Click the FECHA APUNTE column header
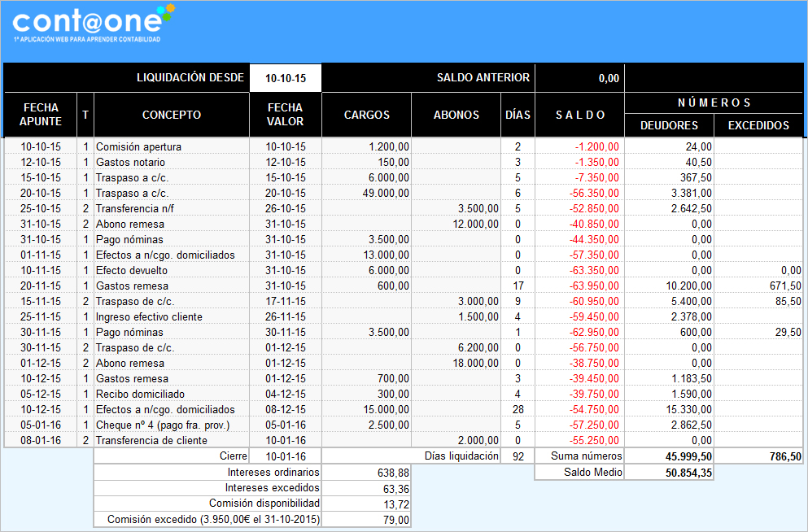 [41, 115]
